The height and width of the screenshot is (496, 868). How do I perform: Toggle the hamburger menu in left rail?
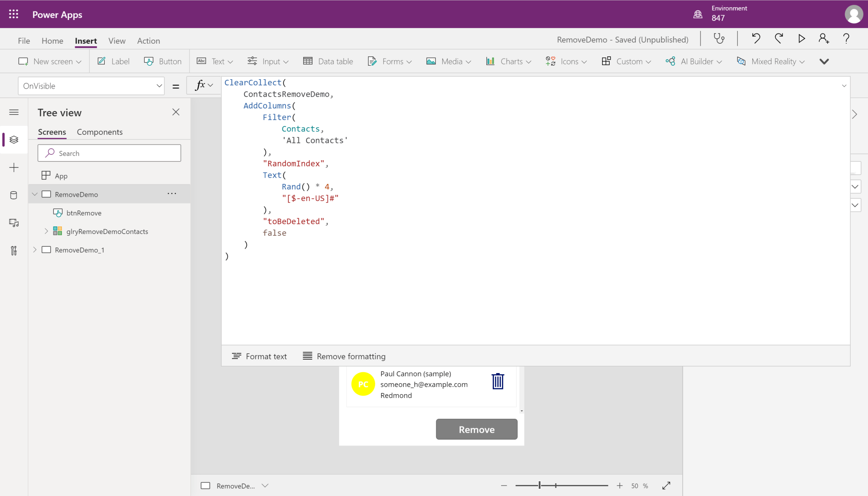[x=14, y=112]
